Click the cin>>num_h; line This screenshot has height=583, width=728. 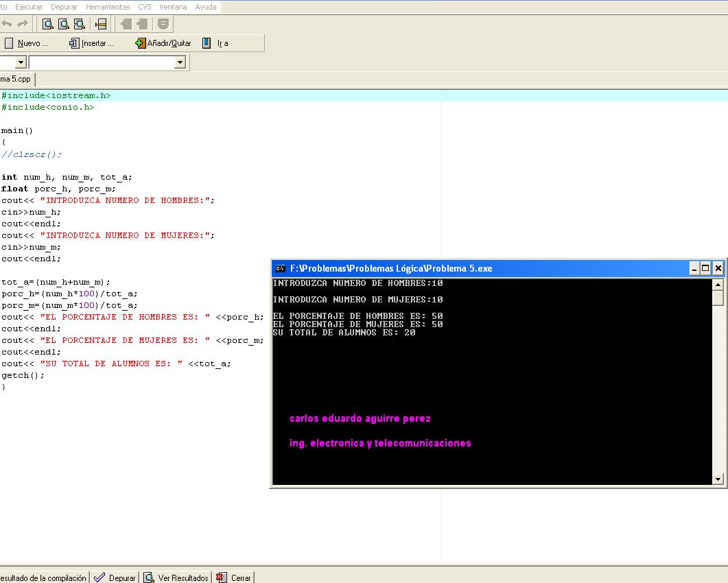pos(31,212)
